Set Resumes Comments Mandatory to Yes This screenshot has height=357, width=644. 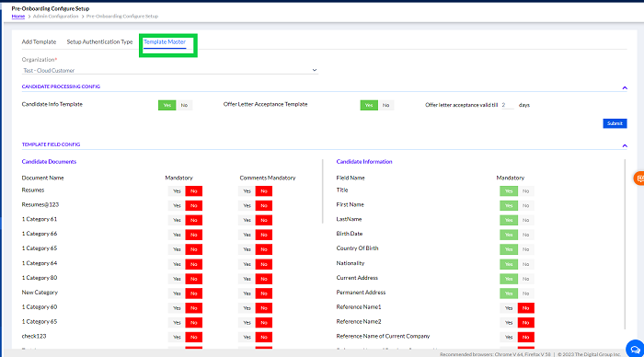pos(247,191)
